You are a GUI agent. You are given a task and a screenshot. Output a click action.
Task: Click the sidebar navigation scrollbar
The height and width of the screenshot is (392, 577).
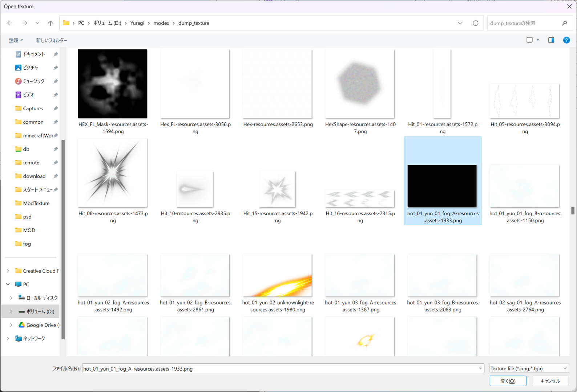63,240
